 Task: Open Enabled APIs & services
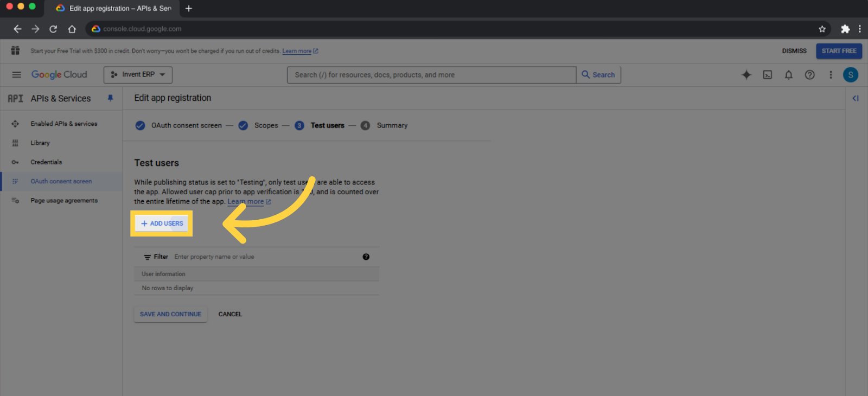pos(61,124)
